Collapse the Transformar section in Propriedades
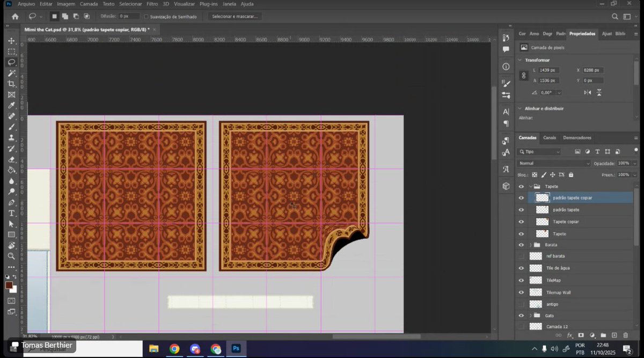The height and width of the screenshot is (358, 644). [518, 60]
